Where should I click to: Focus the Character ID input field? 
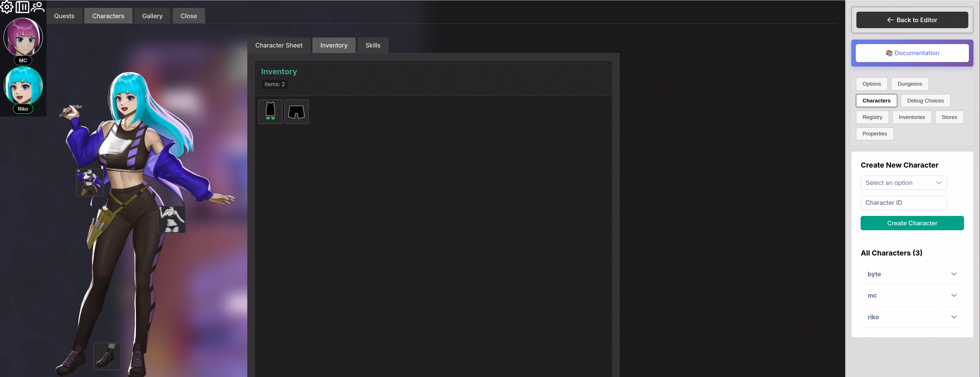(903, 203)
